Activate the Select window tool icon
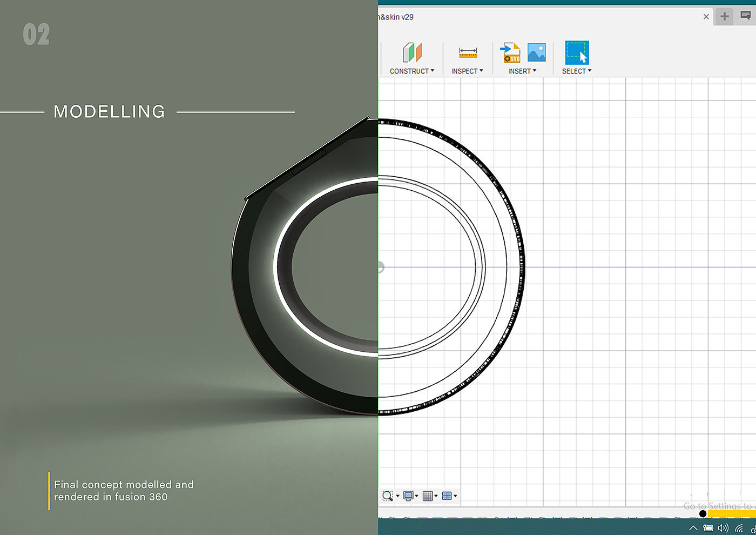 tap(577, 52)
